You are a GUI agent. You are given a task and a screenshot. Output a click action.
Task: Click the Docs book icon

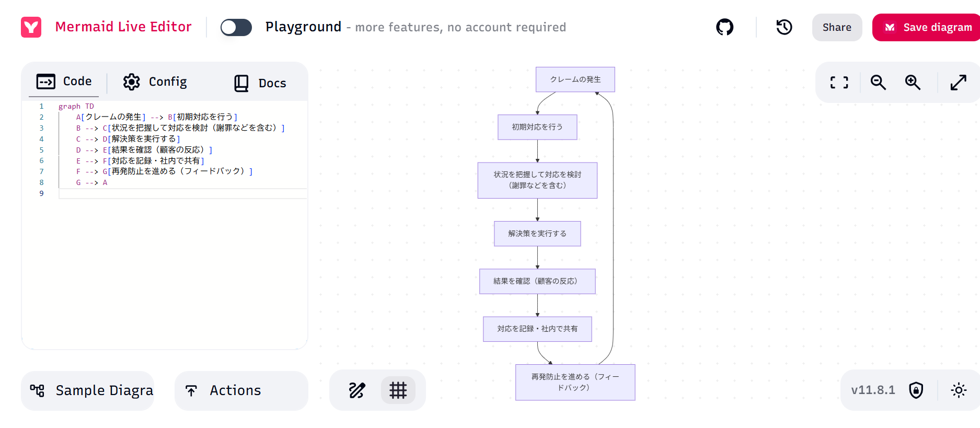click(241, 83)
